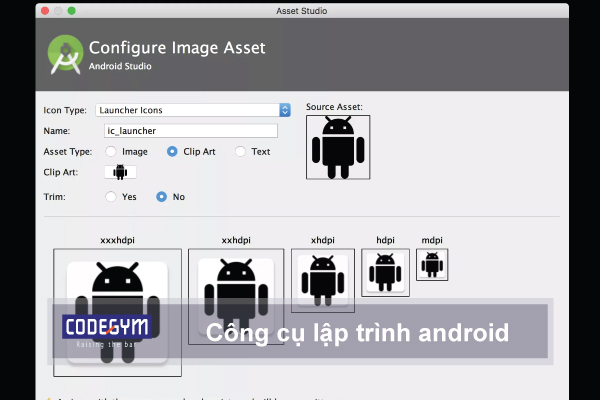Click the Asset Studio window title bar

[300, 10]
